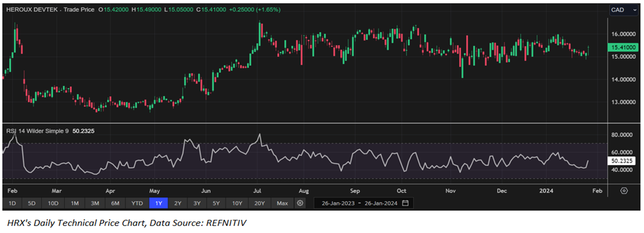Set chart range to 6M
This screenshot has height=233, width=644.
(x=115, y=203)
